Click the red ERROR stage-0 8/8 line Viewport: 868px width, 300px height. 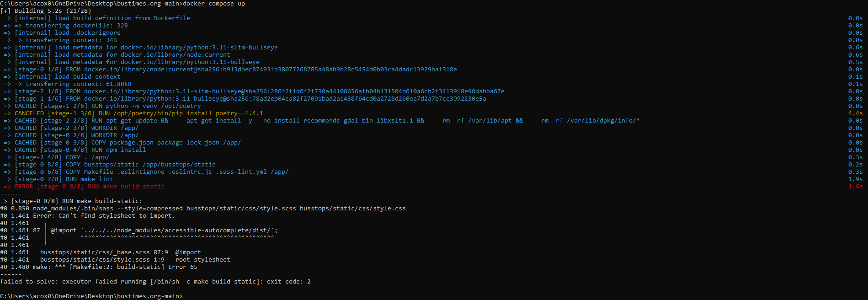click(89, 187)
